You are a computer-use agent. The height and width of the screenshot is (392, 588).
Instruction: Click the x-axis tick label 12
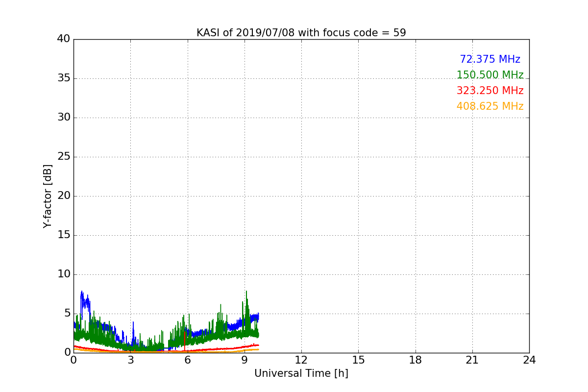301,360
